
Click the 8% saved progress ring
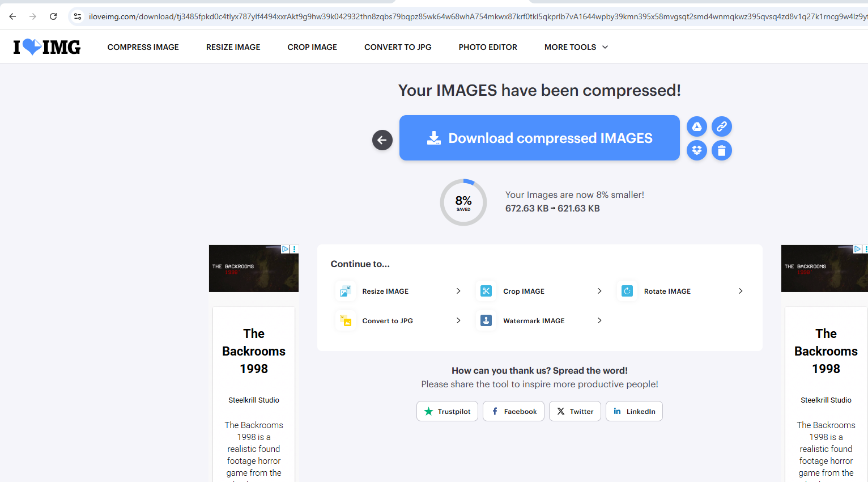463,202
